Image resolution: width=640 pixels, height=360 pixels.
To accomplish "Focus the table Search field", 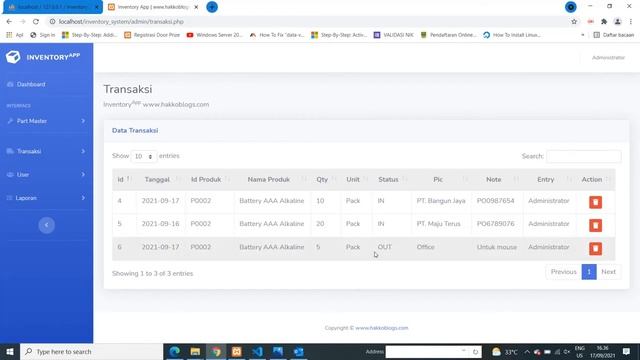I will [584, 156].
